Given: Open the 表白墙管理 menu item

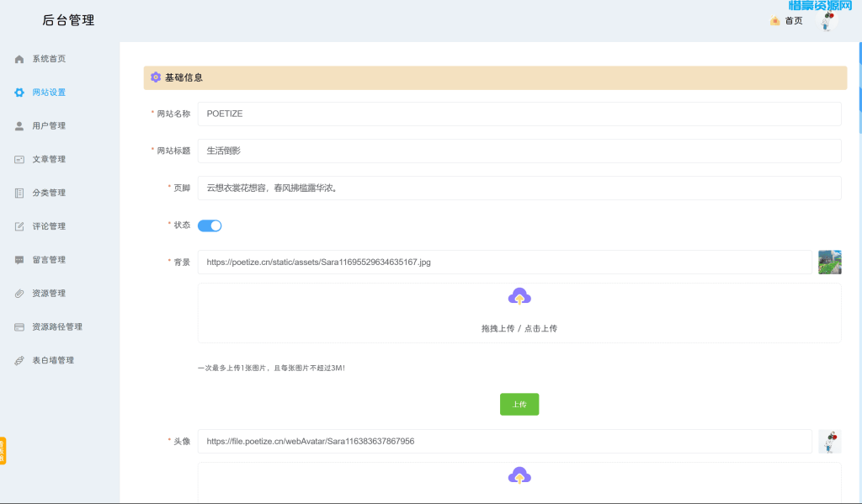Looking at the screenshot, I should pos(53,360).
